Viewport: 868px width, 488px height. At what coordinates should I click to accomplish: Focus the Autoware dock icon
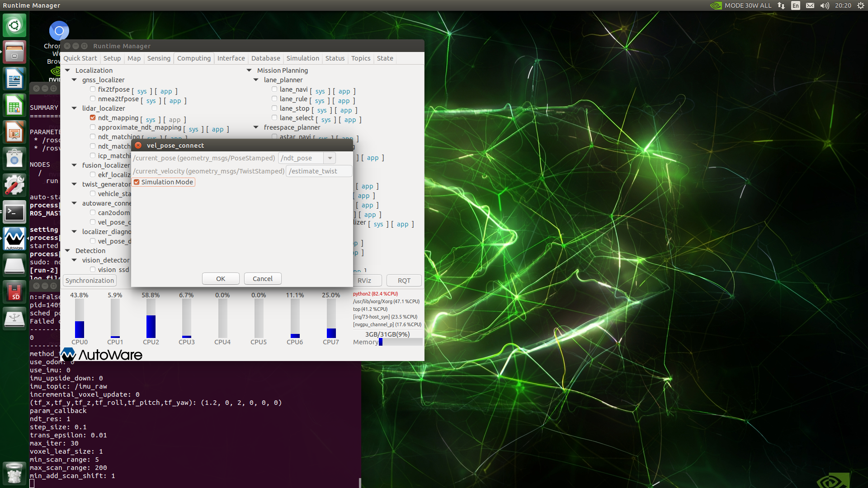[14, 239]
